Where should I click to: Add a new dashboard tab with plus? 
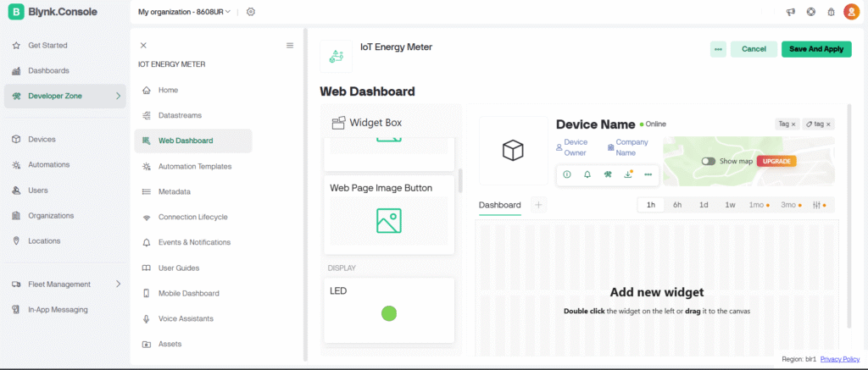click(538, 205)
